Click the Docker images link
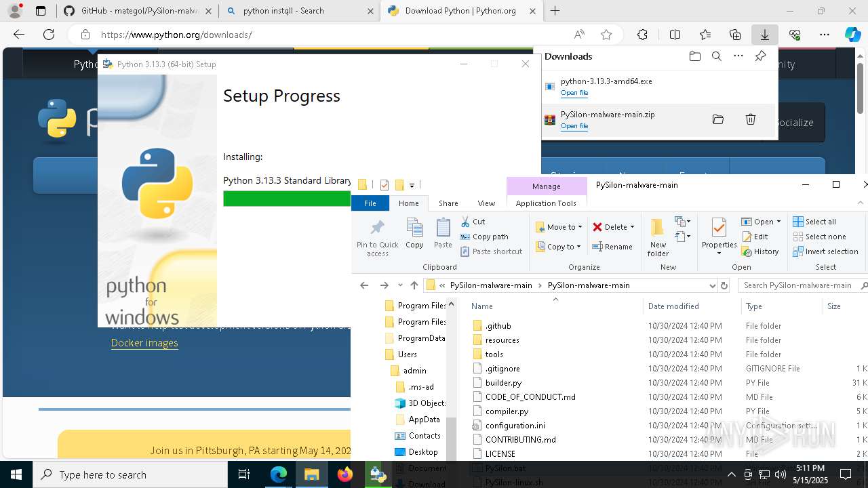Image resolution: width=868 pixels, height=488 pixels. [144, 342]
